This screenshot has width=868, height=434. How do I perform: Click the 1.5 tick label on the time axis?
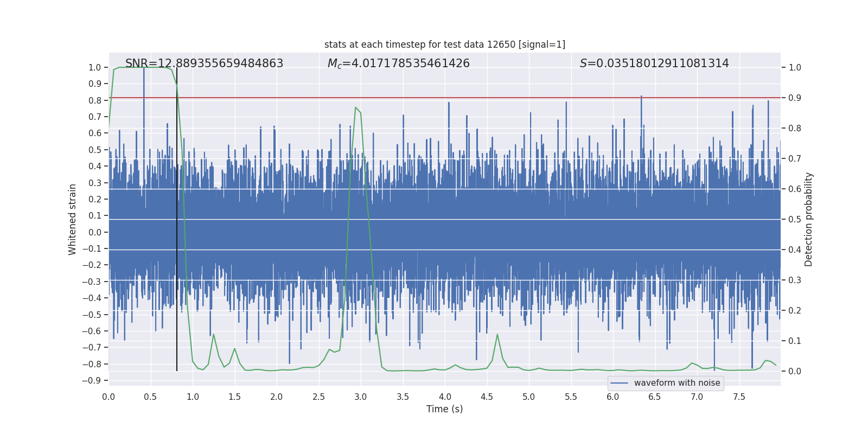(234, 397)
